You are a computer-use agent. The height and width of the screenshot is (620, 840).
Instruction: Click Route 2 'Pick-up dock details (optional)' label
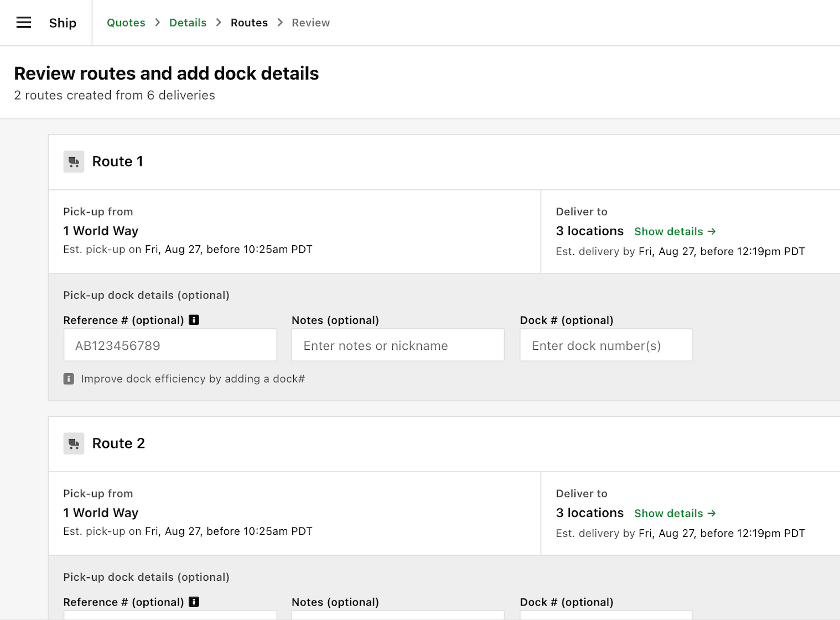point(146,577)
